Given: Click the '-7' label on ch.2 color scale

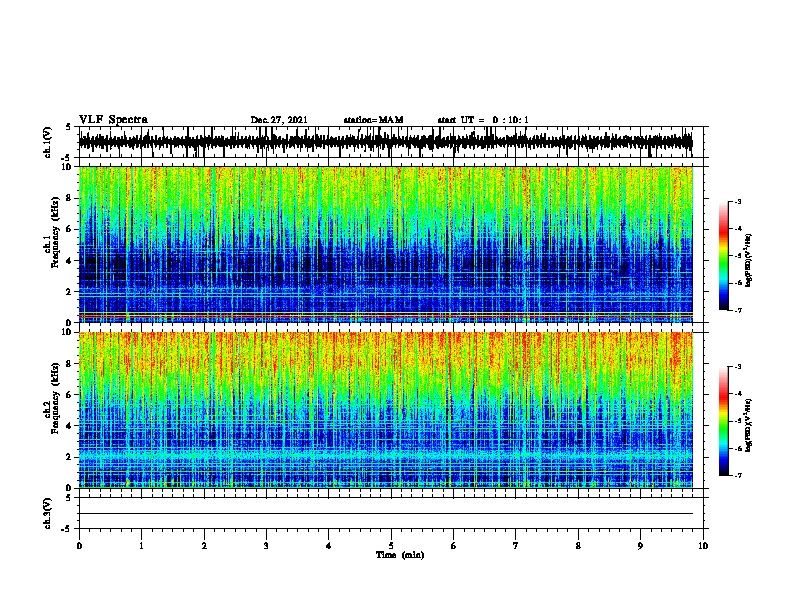Looking at the screenshot, I should click(x=737, y=476).
